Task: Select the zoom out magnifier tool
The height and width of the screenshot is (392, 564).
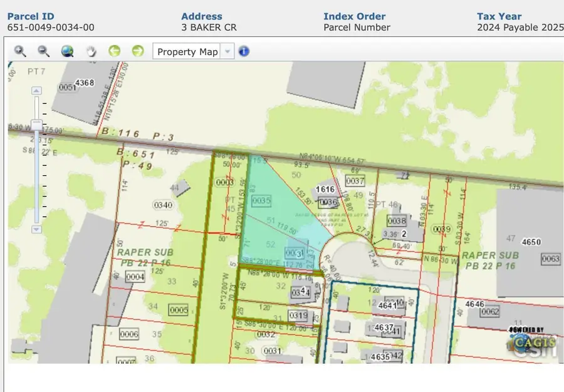Action: (43, 51)
